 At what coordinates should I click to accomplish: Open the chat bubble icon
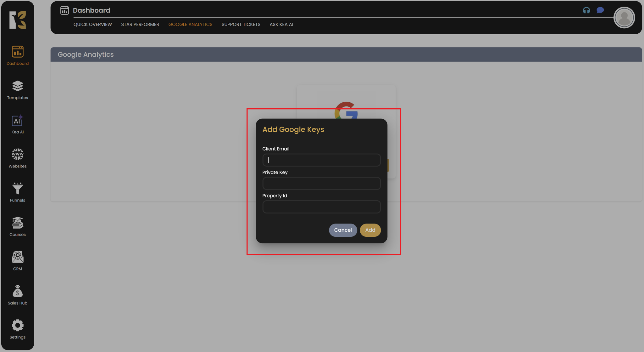pyautogui.click(x=600, y=10)
